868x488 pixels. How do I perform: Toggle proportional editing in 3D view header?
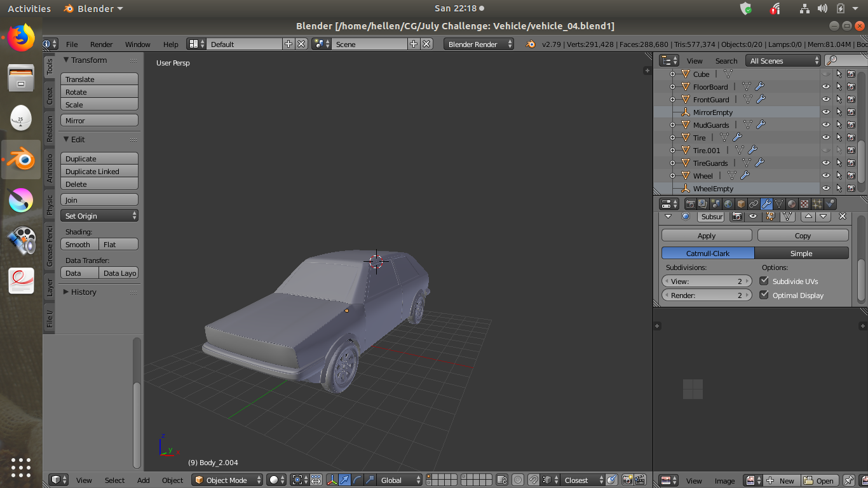(x=518, y=480)
